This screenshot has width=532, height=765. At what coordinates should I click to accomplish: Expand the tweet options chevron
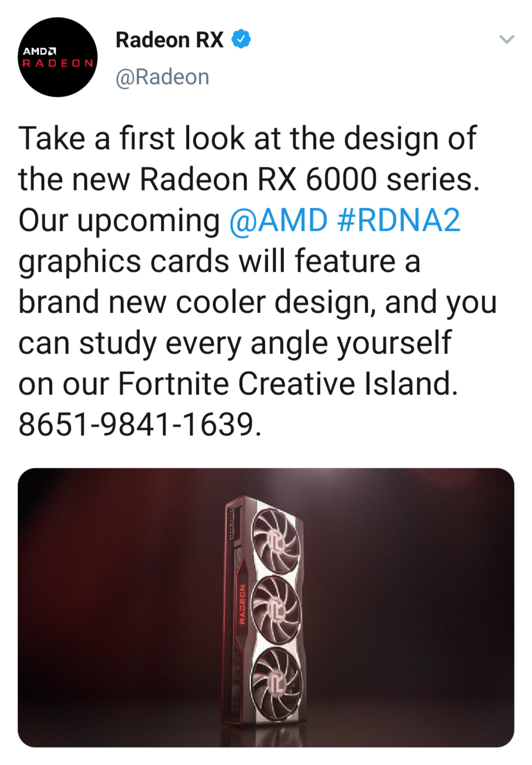pos(507,39)
